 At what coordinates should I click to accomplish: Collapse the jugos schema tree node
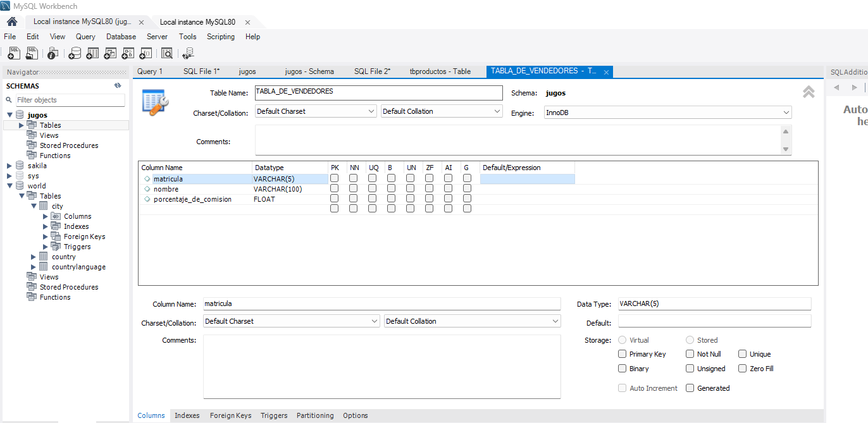(x=9, y=115)
